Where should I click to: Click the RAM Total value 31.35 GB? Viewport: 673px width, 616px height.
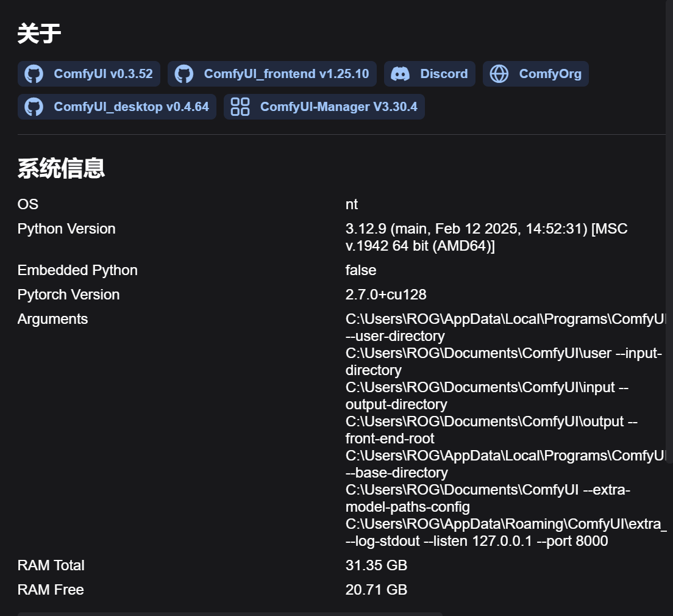pos(376,566)
